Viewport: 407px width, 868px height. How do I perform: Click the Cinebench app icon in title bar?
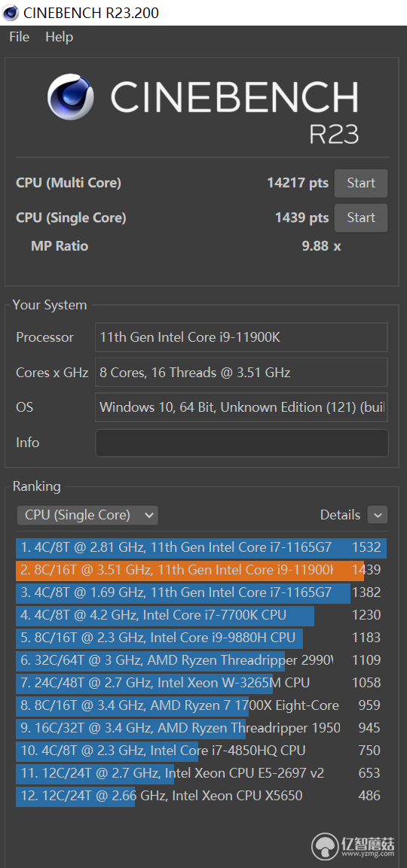coord(10,11)
